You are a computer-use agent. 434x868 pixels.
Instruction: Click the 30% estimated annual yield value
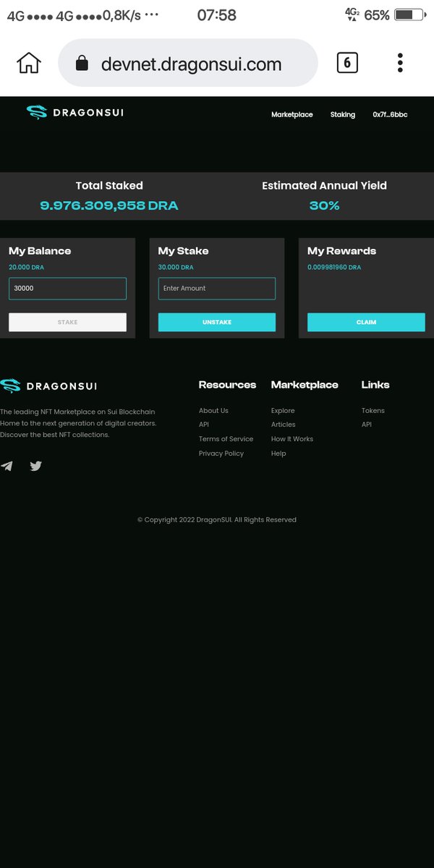[324, 205]
